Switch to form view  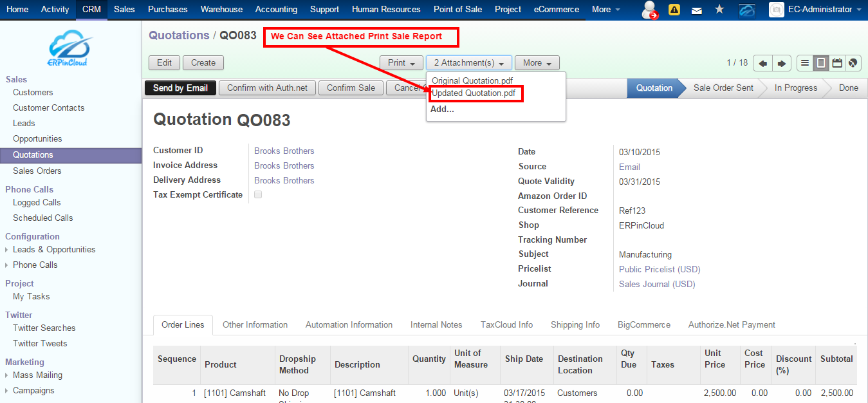[x=821, y=63]
